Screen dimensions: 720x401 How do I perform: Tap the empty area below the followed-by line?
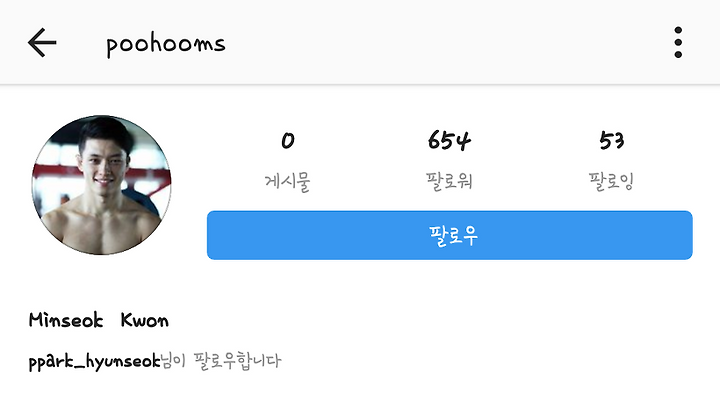tap(360, 388)
